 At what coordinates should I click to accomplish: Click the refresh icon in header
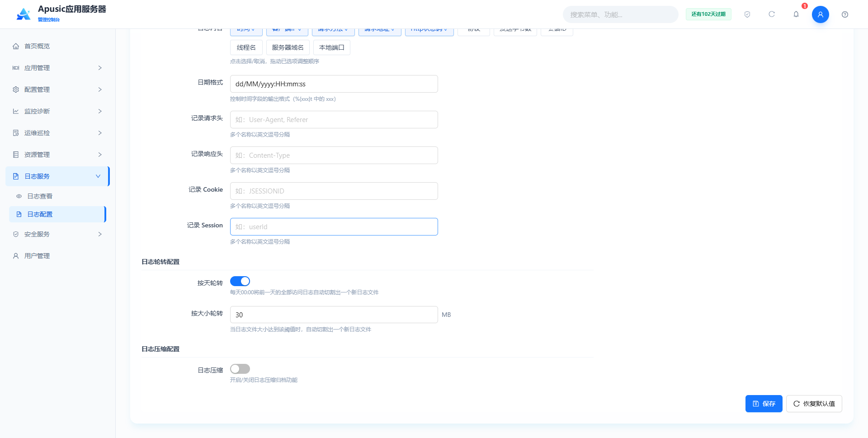(x=772, y=14)
